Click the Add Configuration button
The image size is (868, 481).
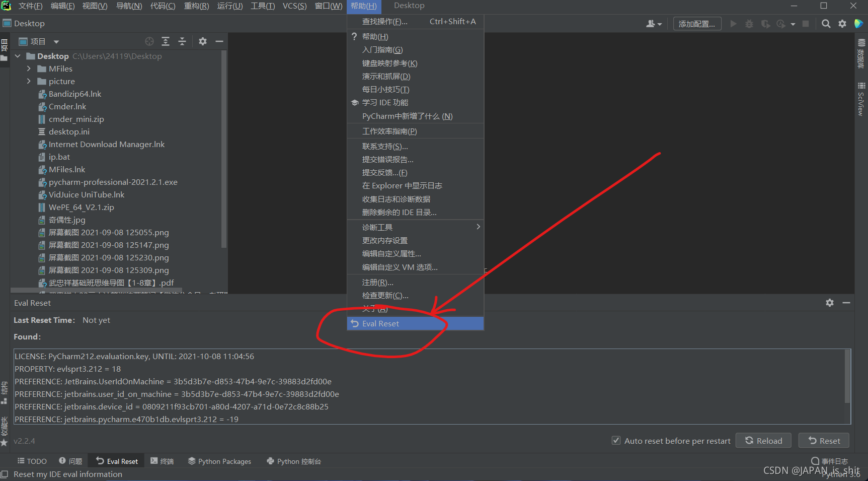click(696, 24)
